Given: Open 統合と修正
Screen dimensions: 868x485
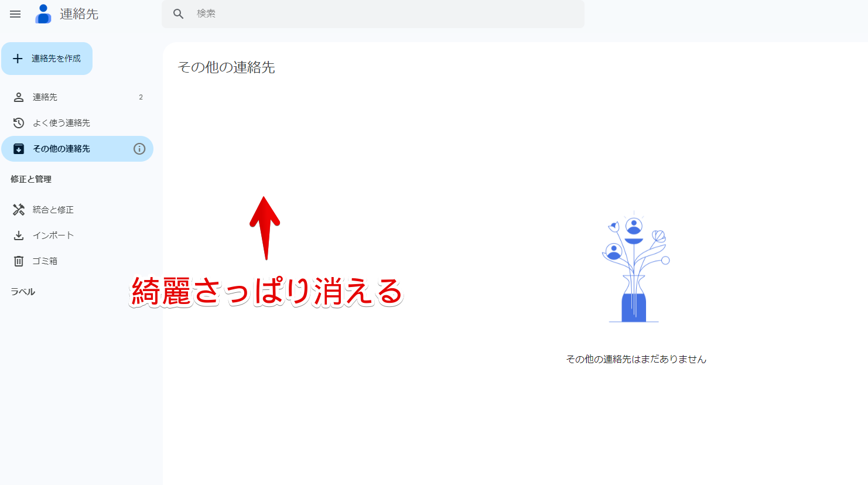Looking at the screenshot, I should [x=77, y=210].
